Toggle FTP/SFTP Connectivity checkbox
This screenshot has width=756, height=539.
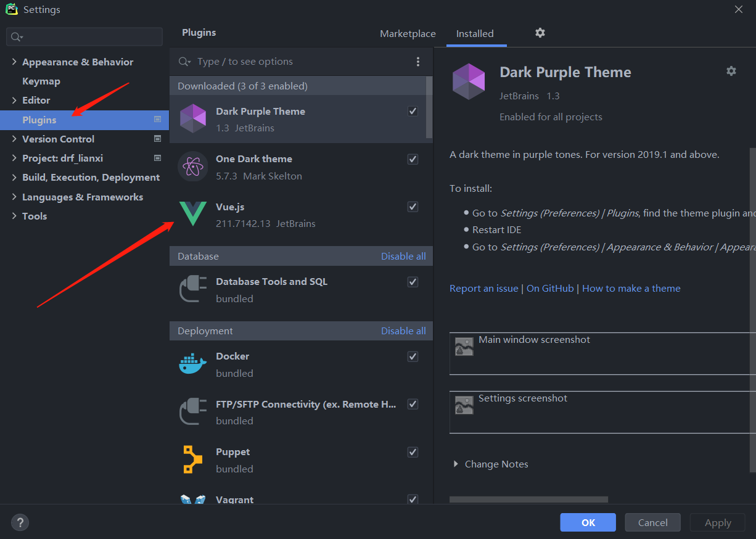413,405
